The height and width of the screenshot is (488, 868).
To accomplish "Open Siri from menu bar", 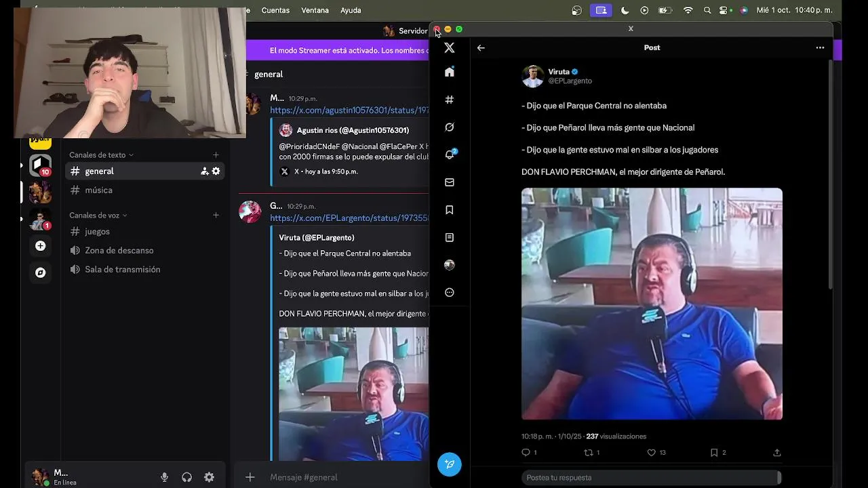I will (x=744, y=10).
